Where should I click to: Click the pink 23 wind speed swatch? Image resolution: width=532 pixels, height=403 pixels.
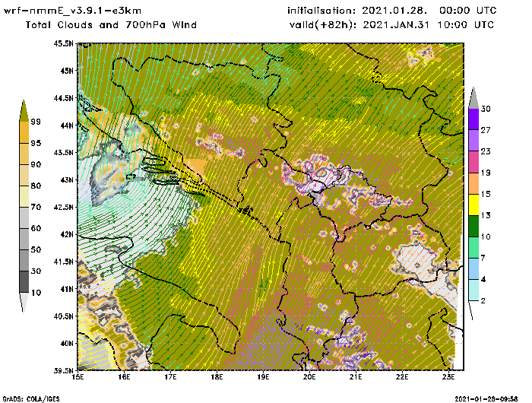473,162
